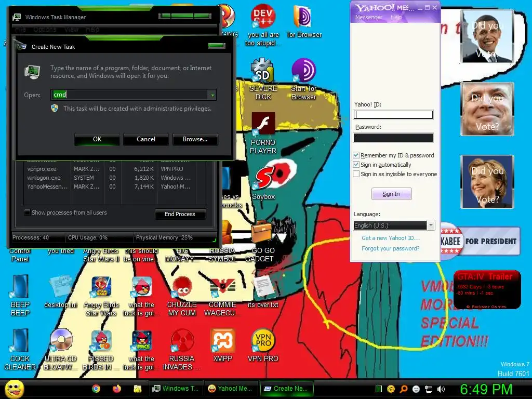Click the Open command text field
Screen dimensions: 532x399
(x=129, y=95)
